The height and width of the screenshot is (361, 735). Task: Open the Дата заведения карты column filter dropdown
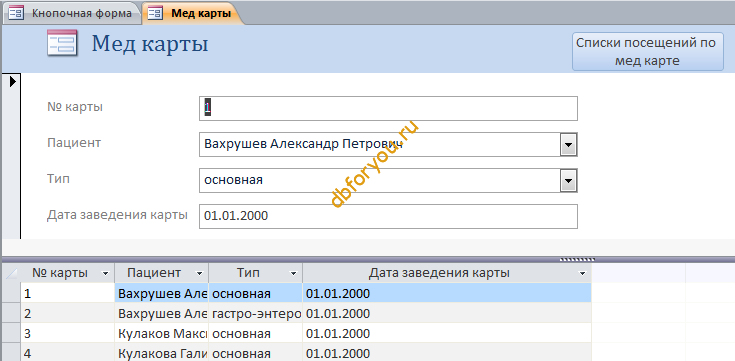pos(582,273)
